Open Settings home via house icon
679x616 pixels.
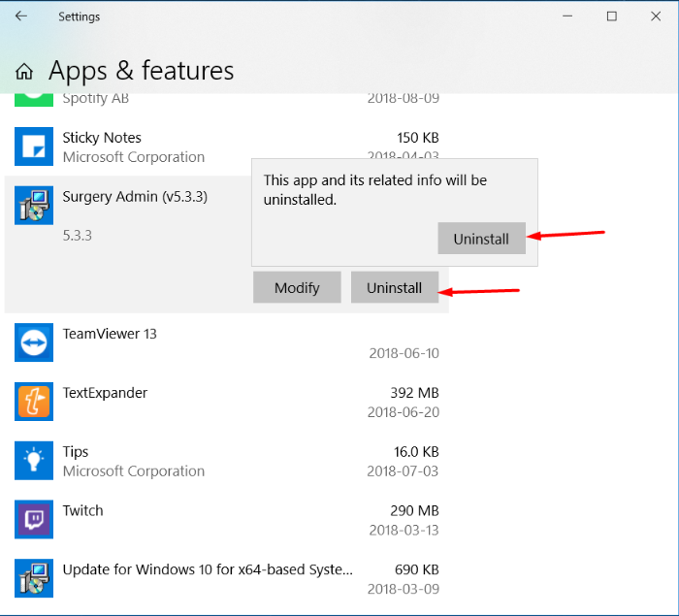(x=24, y=72)
